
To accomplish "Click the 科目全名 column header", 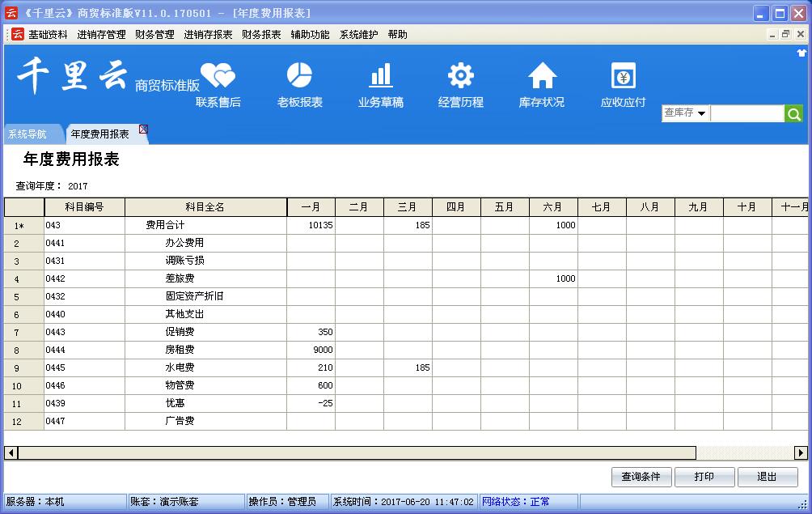I will pos(205,207).
